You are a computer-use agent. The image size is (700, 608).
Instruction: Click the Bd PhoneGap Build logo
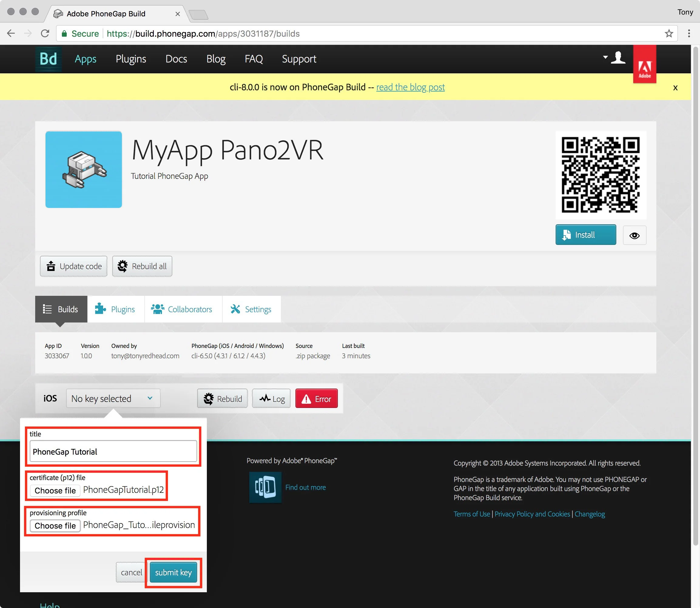pyautogui.click(x=49, y=59)
